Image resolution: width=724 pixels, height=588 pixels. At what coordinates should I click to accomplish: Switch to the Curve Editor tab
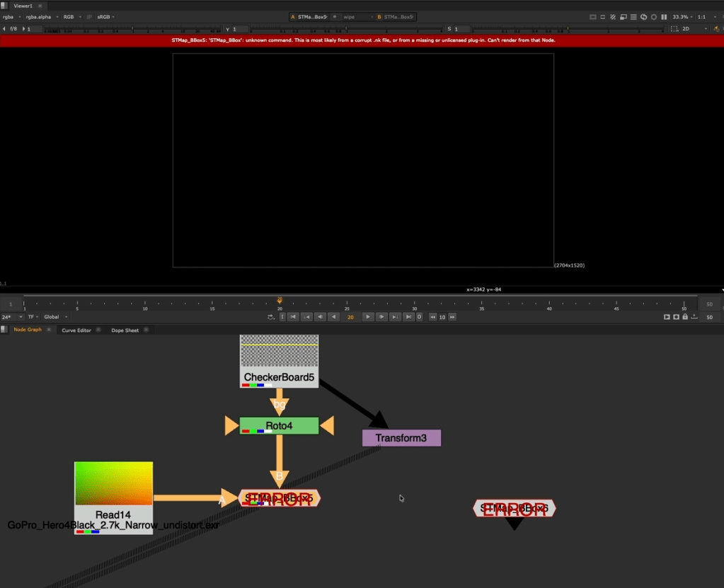pos(76,330)
